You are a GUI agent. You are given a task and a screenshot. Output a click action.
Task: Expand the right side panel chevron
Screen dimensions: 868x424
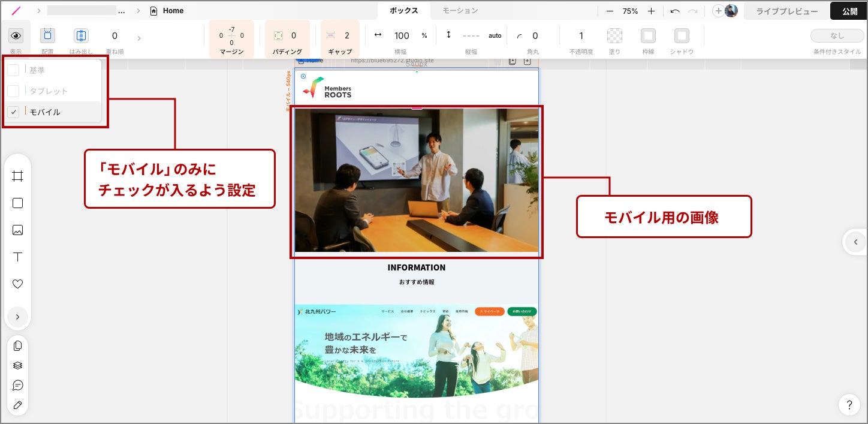click(855, 242)
